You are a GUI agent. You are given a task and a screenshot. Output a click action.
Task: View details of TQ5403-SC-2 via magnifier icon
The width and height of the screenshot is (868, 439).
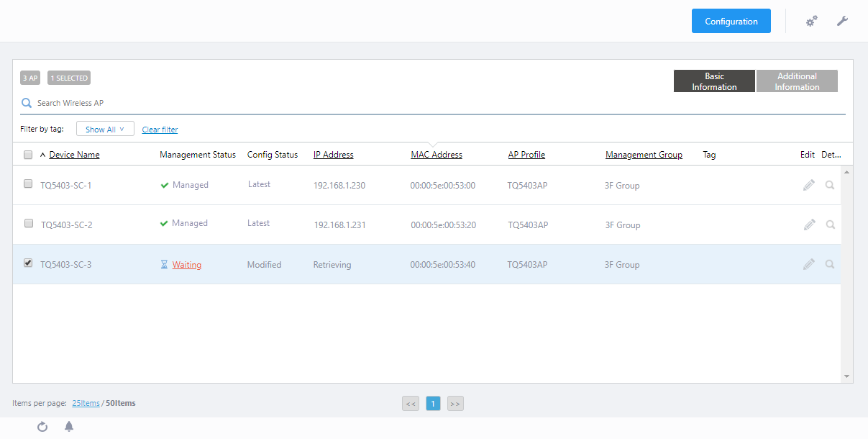coord(830,225)
